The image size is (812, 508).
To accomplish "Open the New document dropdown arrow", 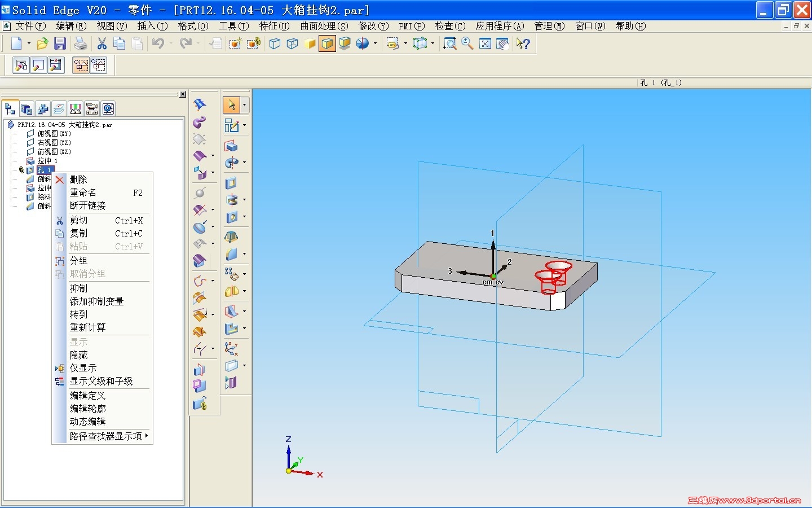I will (x=29, y=43).
